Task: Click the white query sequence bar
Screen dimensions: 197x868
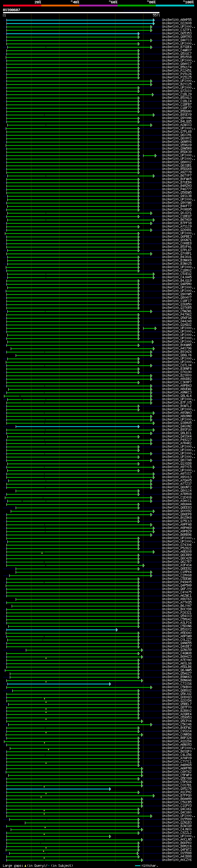Action: (x=81, y=12)
